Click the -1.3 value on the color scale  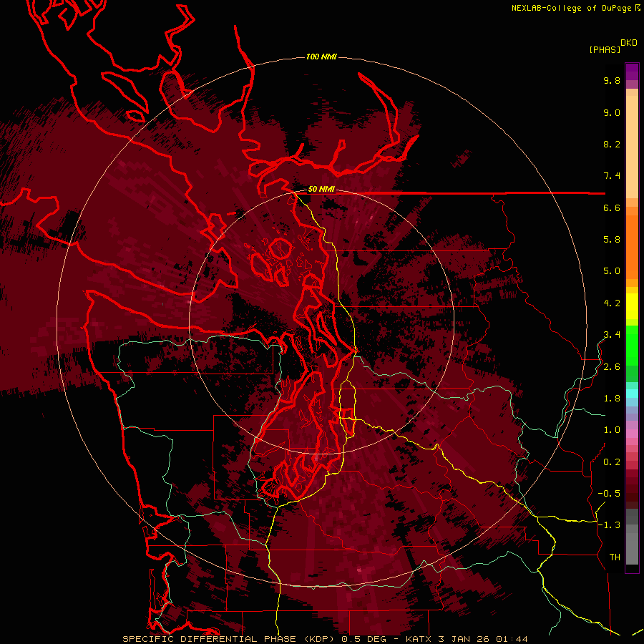click(609, 525)
